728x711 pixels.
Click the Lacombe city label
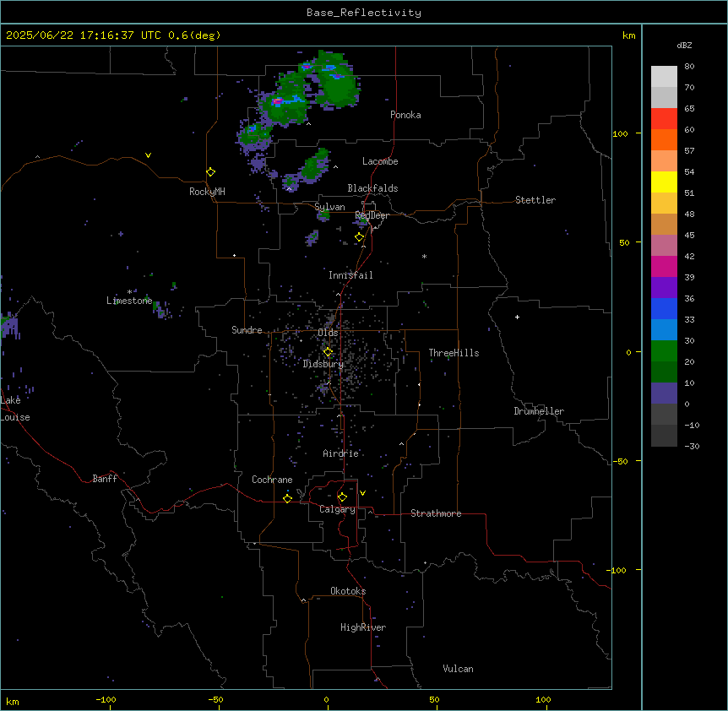click(380, 161)
